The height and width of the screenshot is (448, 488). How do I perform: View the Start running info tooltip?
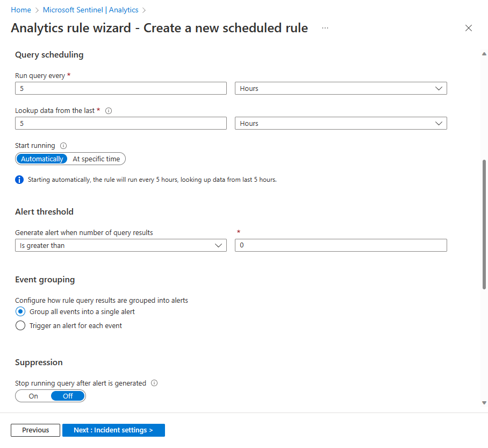pos(63,145)
